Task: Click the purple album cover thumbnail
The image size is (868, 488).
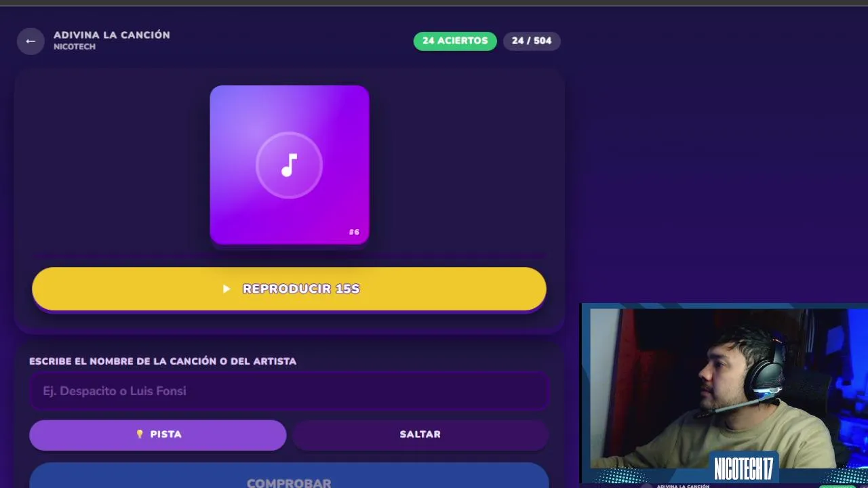Action: pyautogui.click(x=290, y=165)
